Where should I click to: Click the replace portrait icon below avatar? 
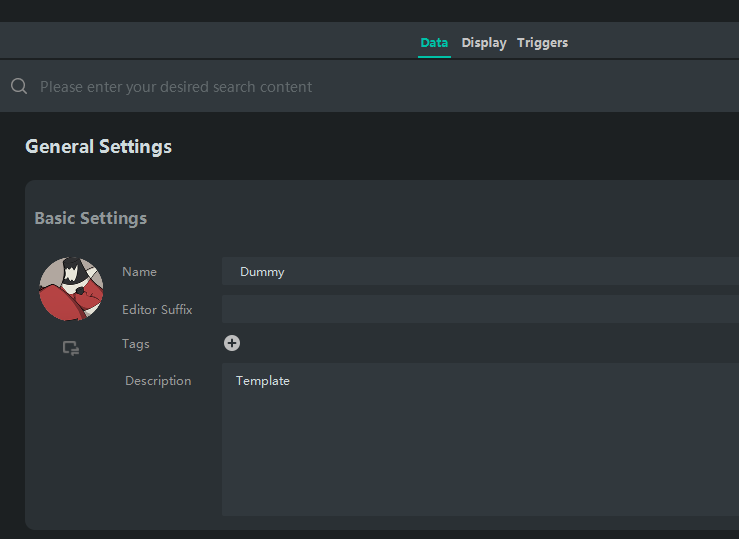click(x=71, y=348)
